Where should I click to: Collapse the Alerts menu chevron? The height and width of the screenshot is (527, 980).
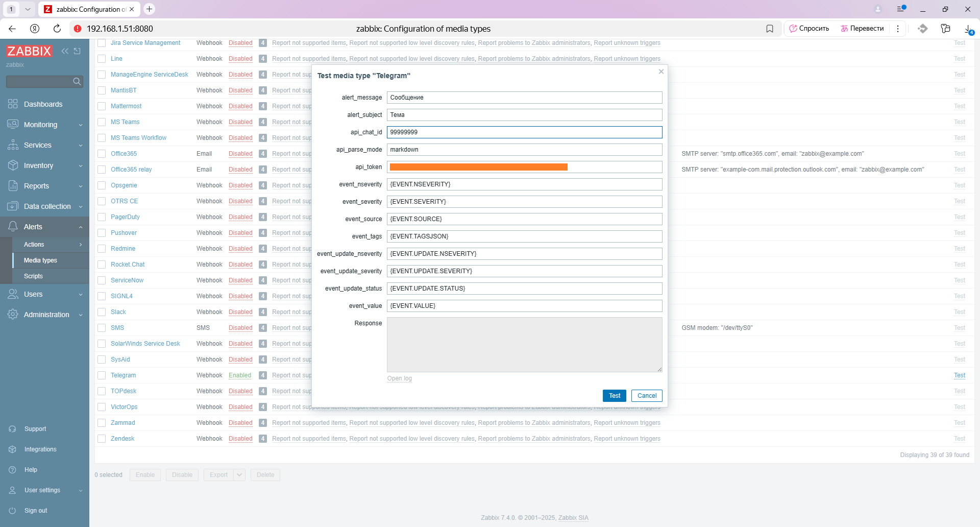click(x=81, y=227)
